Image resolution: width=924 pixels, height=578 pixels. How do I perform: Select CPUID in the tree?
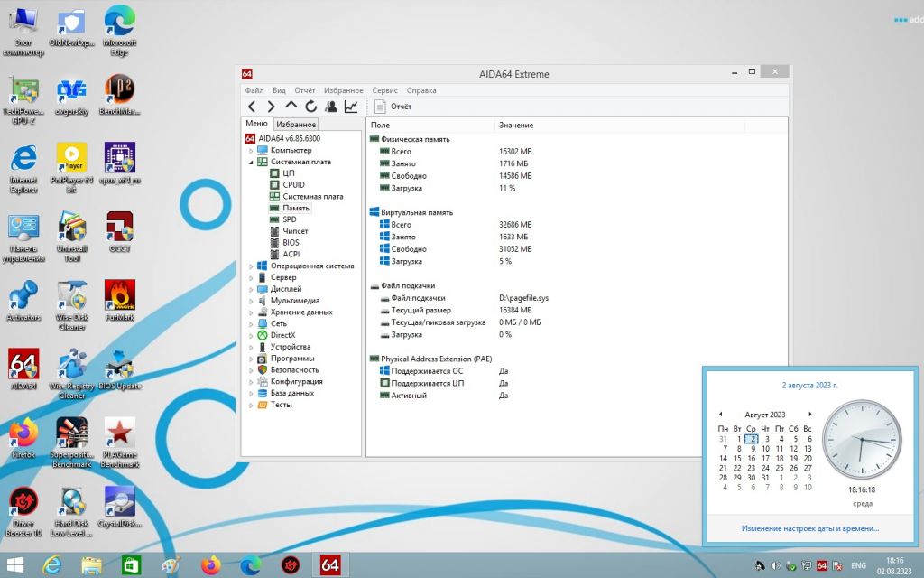[287, 184]
